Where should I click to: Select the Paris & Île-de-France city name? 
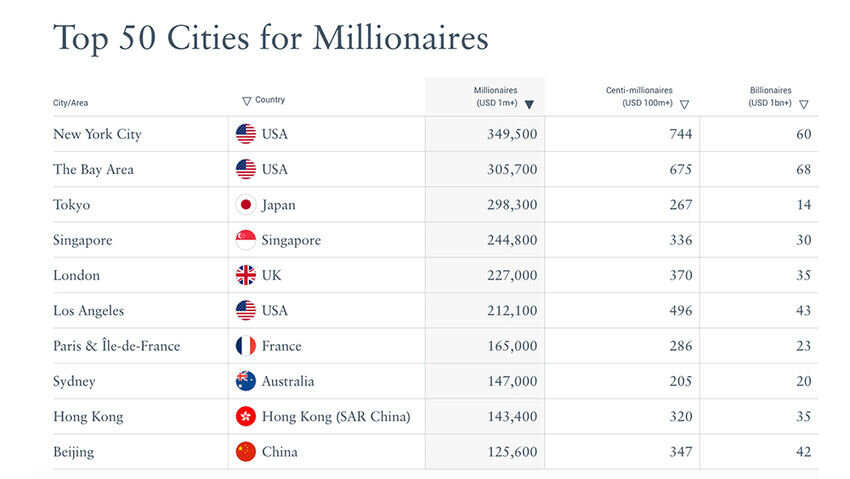click(x=116, y=346)
